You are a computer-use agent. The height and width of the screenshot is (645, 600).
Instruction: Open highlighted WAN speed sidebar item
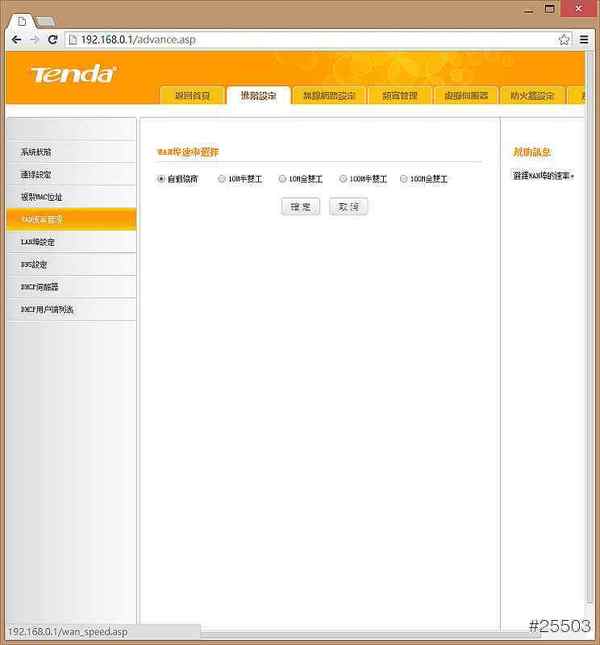point(72,219)
